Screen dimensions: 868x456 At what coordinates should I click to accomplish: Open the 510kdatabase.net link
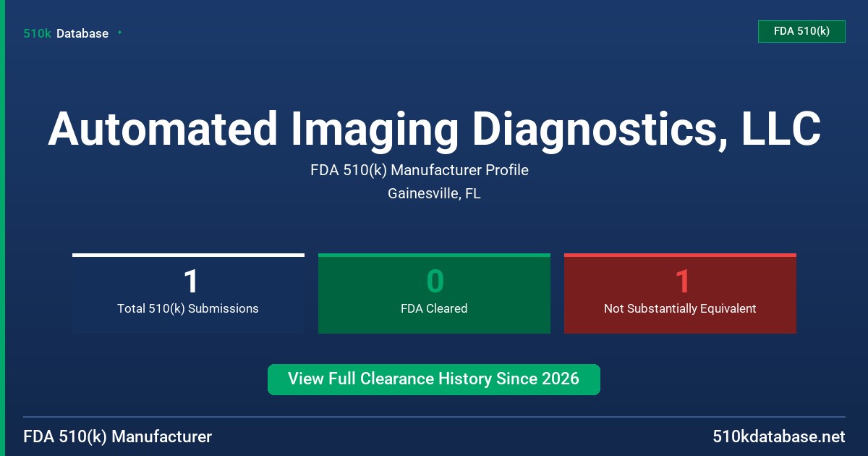pyautogui.click(x=779, y=437)
